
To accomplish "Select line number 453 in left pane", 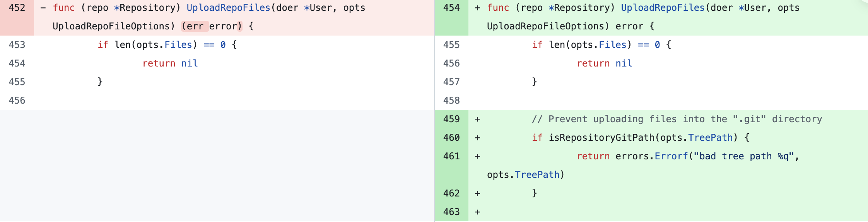I will [x=17, y=45].
